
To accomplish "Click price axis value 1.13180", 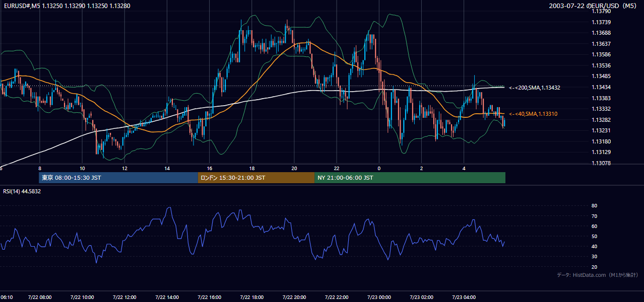I will [x=602, y=141].
